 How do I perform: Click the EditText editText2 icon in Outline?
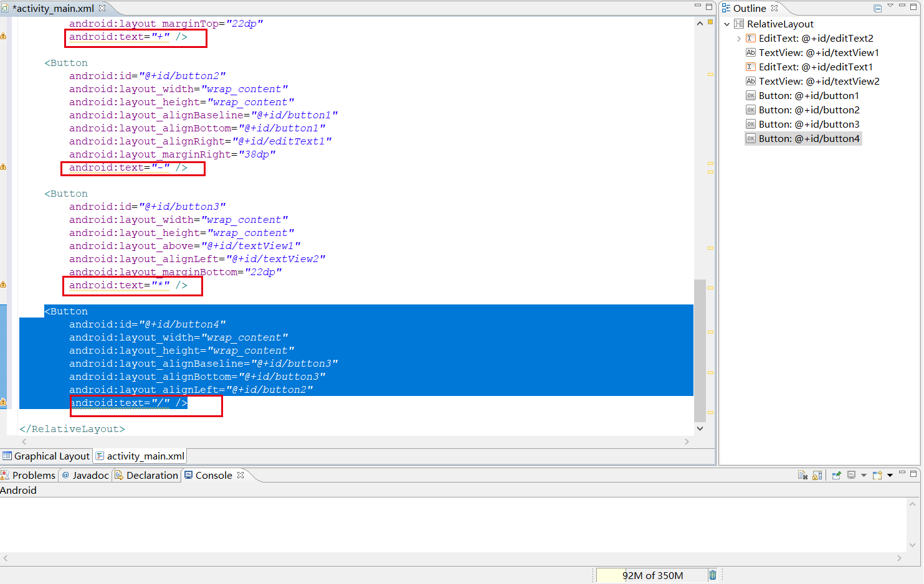pyautogui.click(x=751, y=38)
